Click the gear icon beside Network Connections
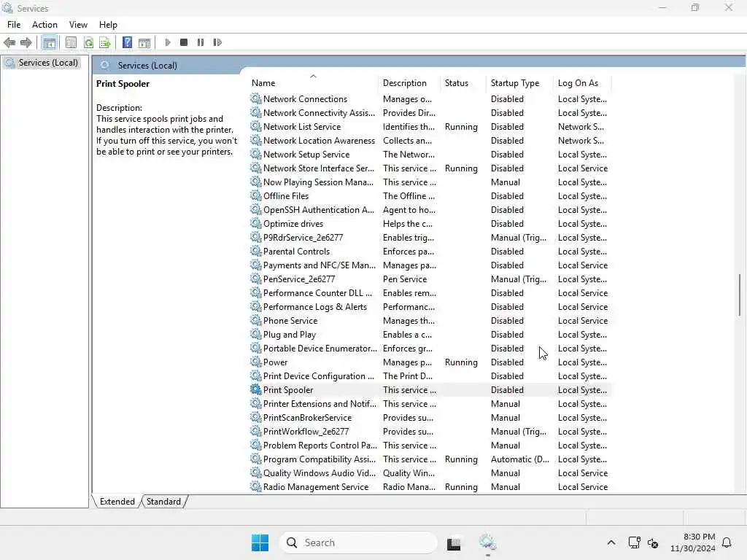The height and width of the screenshot is (560, 747). point(256,98)
